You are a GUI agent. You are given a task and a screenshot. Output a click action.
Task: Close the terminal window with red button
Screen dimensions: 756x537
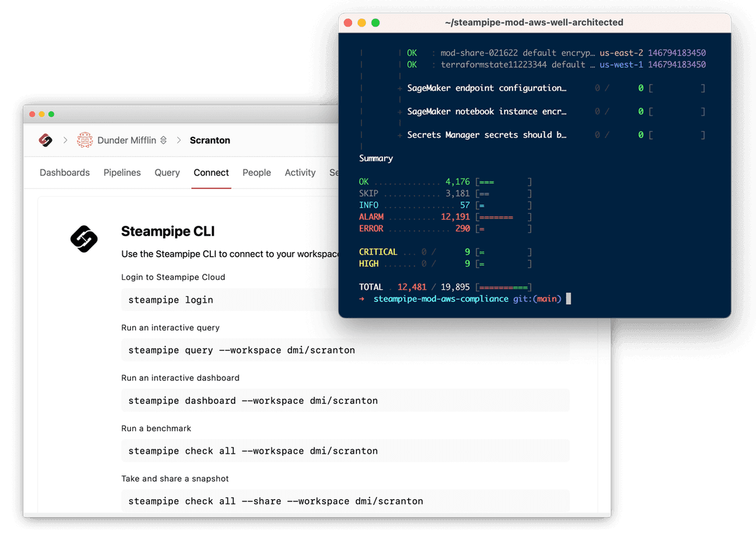[x=348, y=22]
